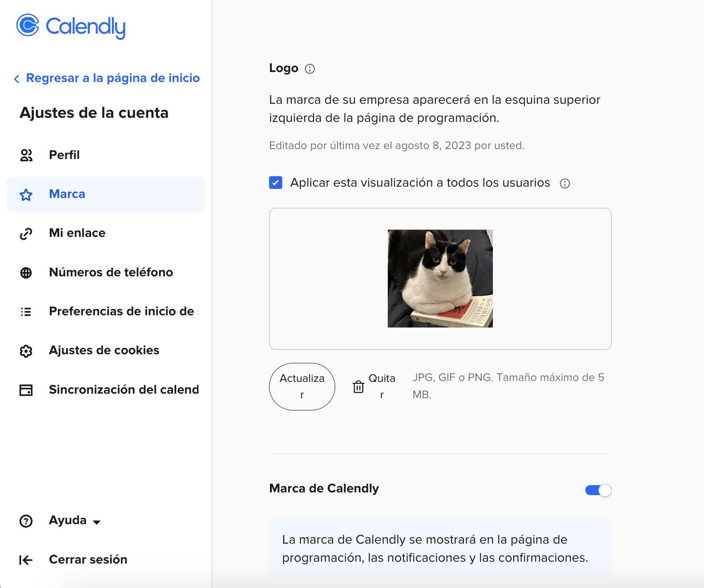The width and height of the screenshot is (704, 588).
Task: Click the Perfil people icon
Action: coord(26,155)
